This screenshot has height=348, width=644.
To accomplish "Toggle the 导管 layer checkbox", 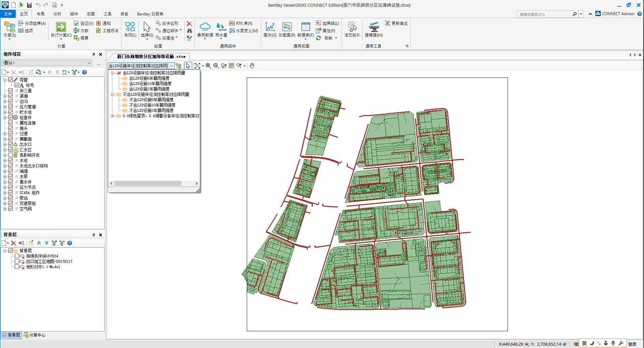I will coord(11,80).
